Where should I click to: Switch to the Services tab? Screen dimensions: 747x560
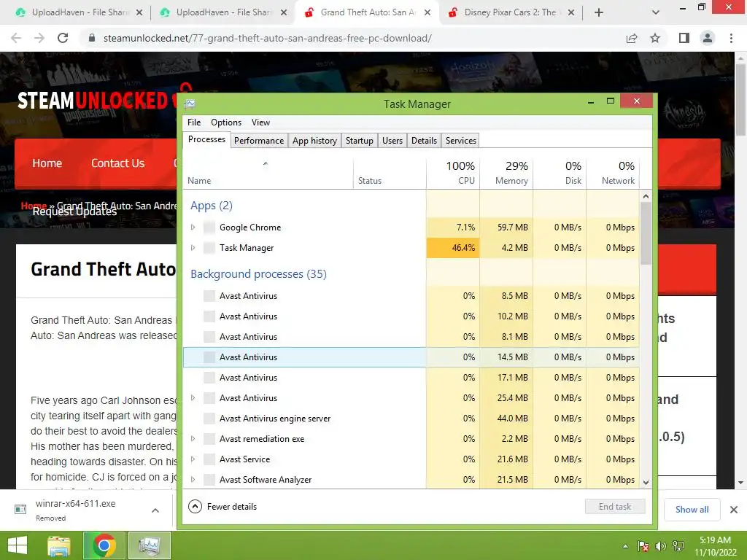461,141
